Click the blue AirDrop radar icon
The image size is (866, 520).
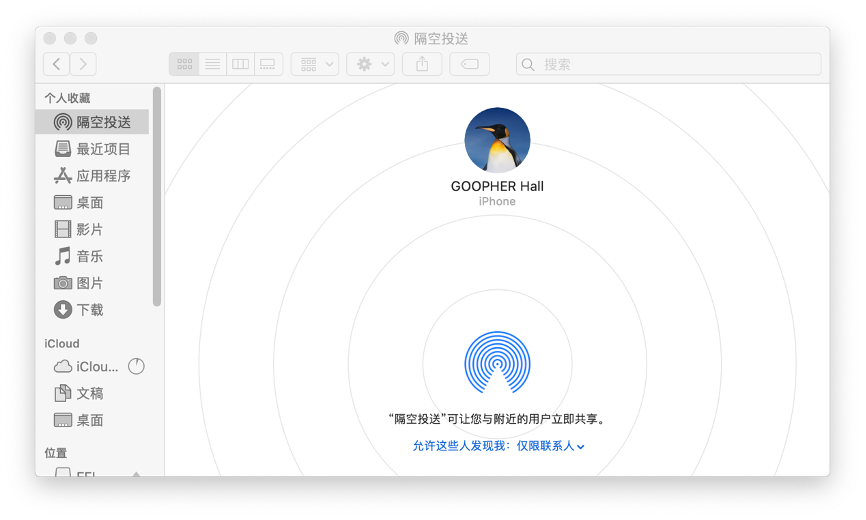497,363
